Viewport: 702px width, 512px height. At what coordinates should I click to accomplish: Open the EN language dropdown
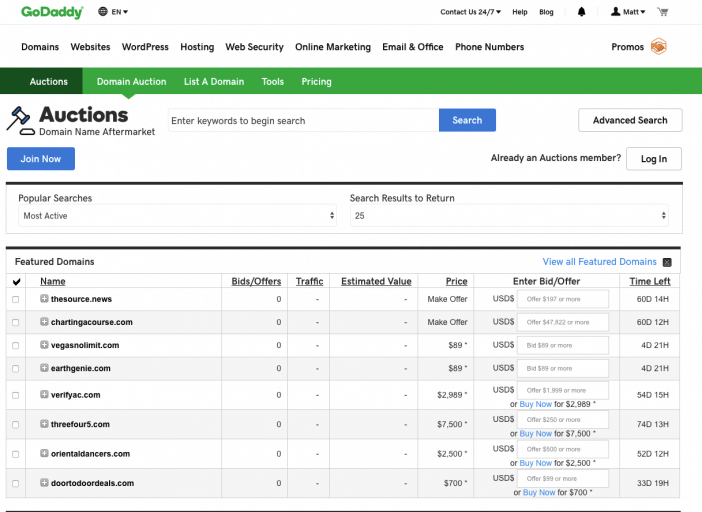tap(120, 12)
